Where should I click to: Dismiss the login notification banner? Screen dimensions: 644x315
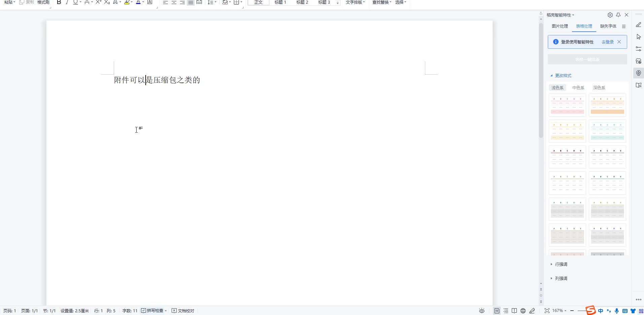click(619, 42)
